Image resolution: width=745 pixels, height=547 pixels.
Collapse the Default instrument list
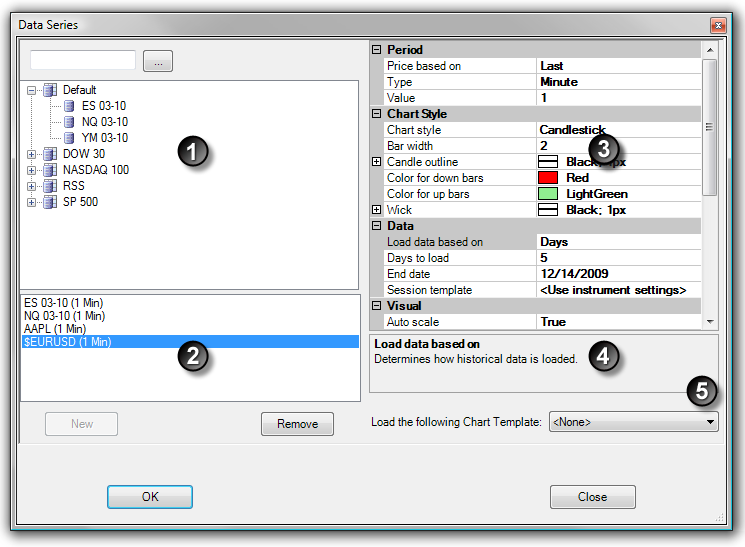(x=32, y=90)
